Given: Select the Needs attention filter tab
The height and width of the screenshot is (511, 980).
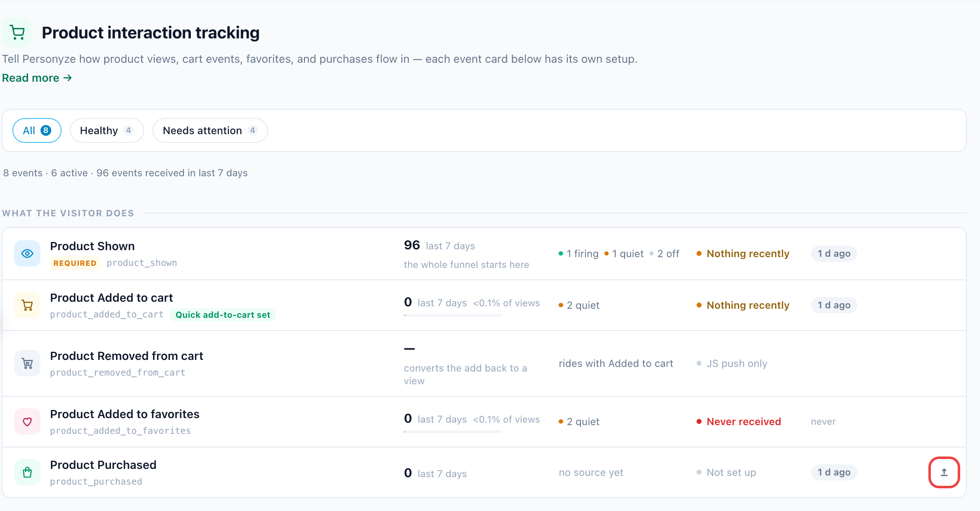Looking at the screenshot, I should coord(210,130).
